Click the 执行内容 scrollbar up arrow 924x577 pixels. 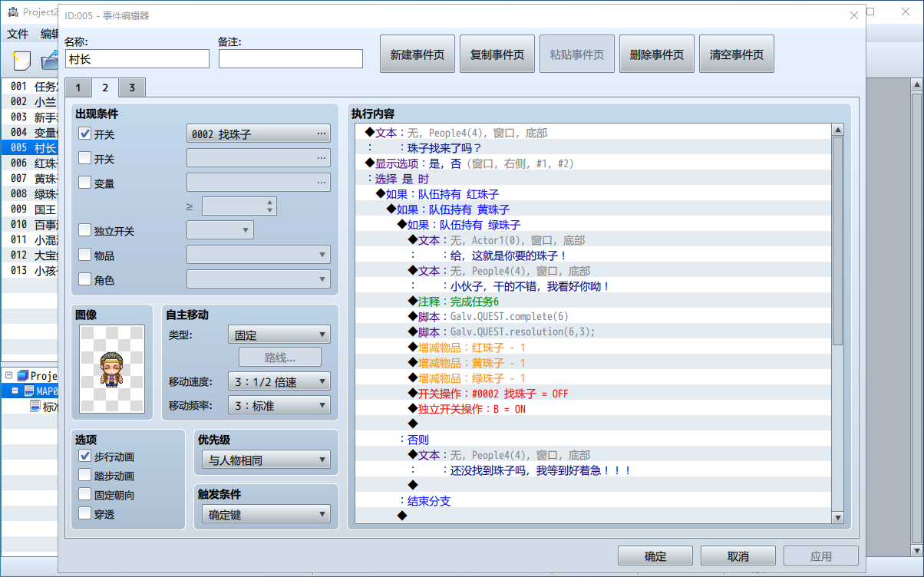click(837, 130)
